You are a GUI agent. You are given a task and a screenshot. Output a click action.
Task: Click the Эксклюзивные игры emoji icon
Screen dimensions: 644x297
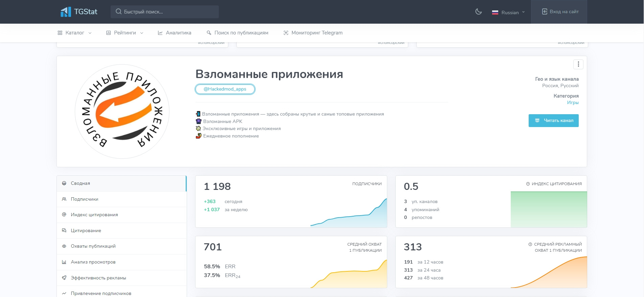tap(198, 128)
